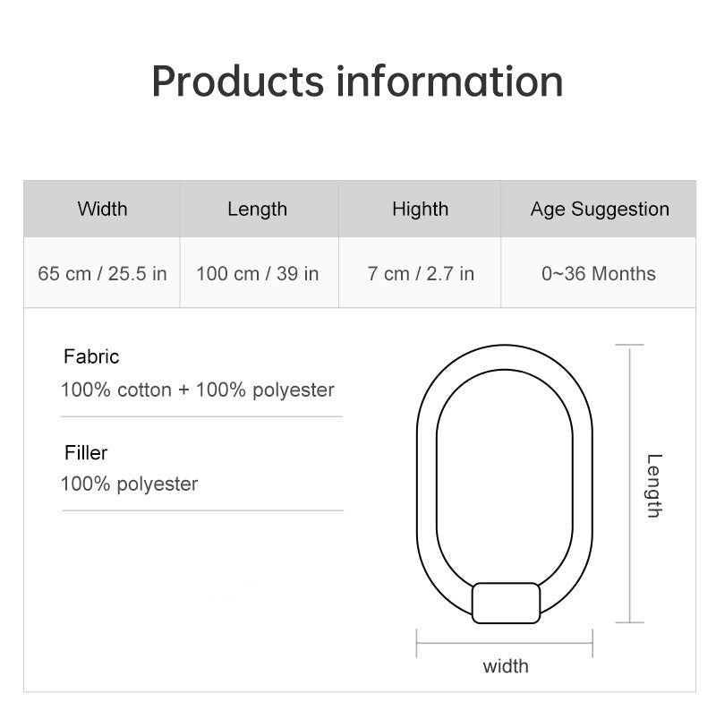Select the 100% cotton + 100% polyester text
The width and height of the screenshot is (716, 728).
pyautogui.click(x=198, y=390)
